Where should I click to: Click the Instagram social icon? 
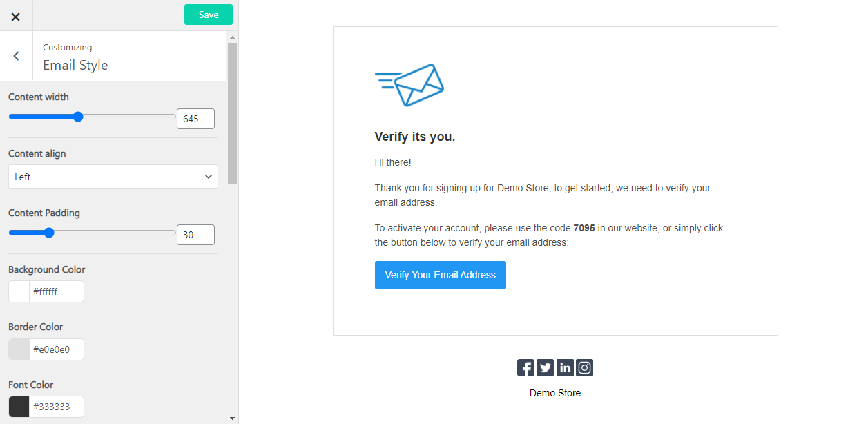point(584,367)
